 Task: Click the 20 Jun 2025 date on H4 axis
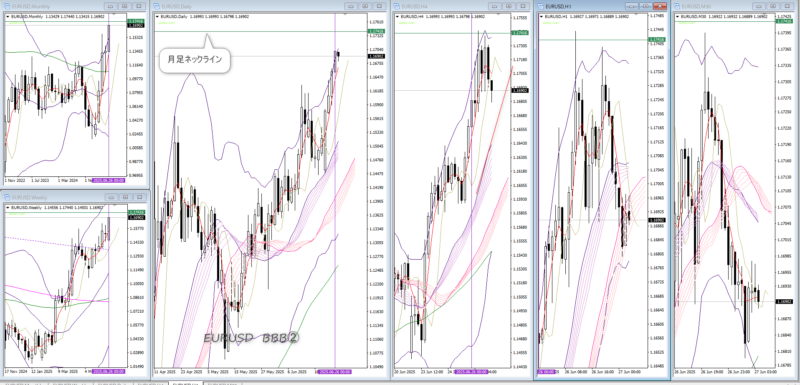405,372
